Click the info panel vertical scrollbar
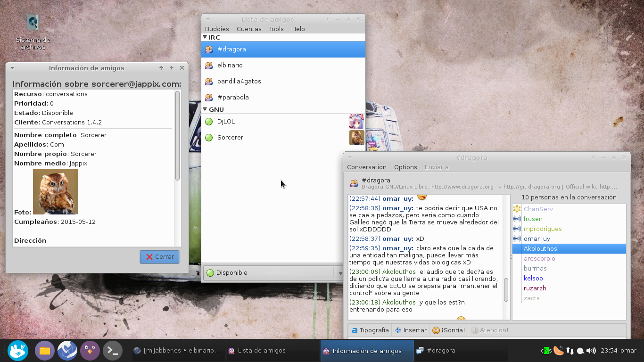This screenshot has width=644, height=362. (x=178, y=136)
